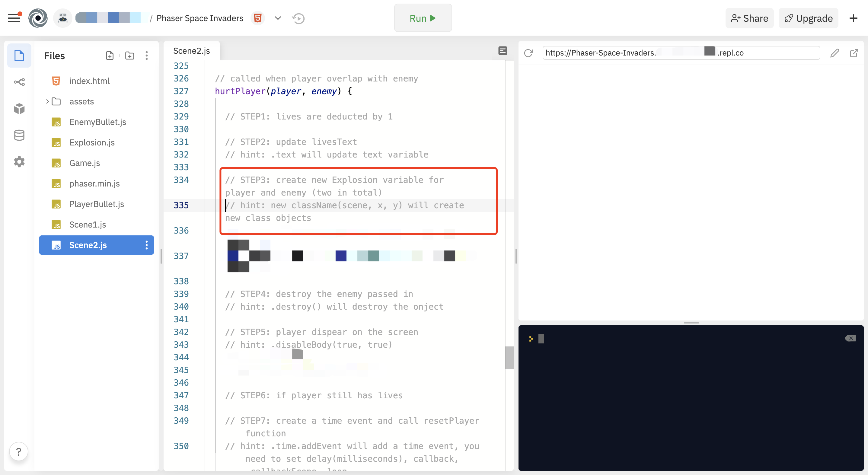Refresh the web preview pane
This screenshot has width=868, height=475.
coord(528,53)
